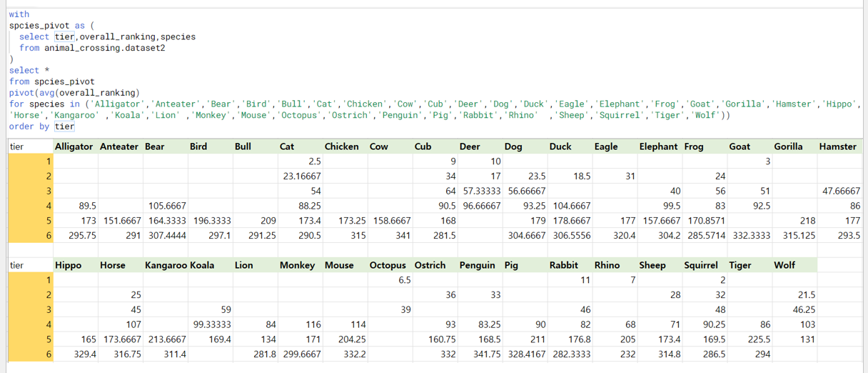Click the cell with value 99.33333
The image size is (868, 373).
(x=212, y=324)
